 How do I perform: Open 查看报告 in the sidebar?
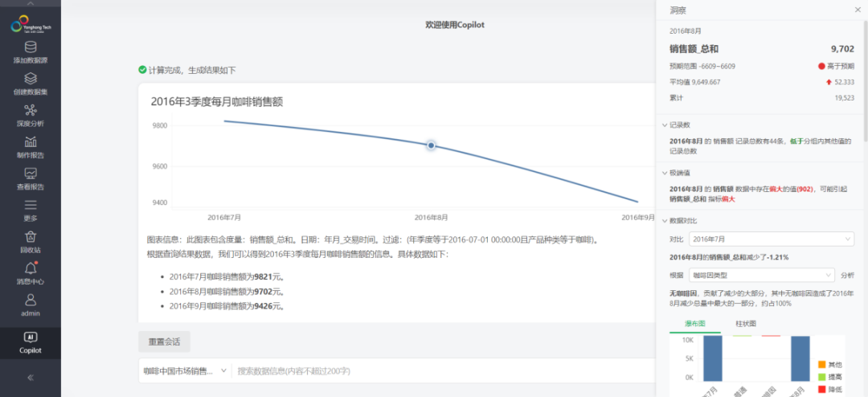(x=31, y=178)
